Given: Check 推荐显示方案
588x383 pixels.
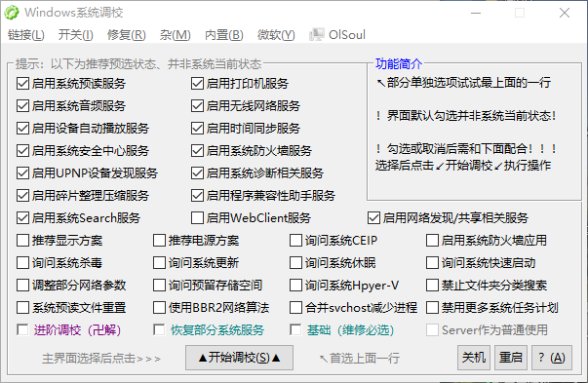Looking at the screenshot, I should point(22,240).
